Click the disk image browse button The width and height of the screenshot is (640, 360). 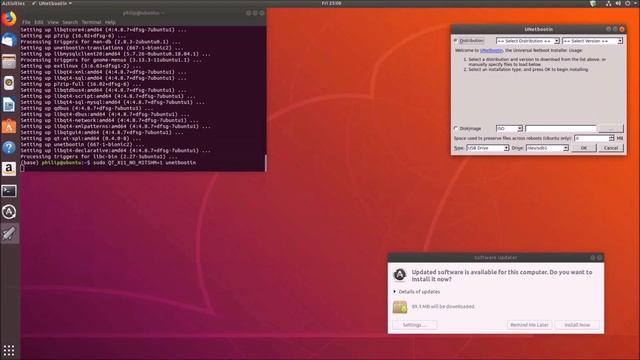(x=611, y=129)
